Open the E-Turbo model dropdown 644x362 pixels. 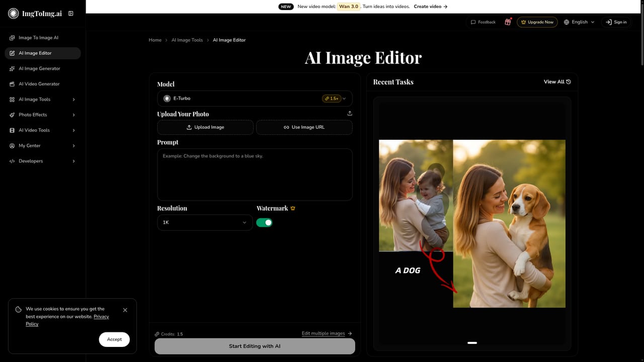click(255, 99)
